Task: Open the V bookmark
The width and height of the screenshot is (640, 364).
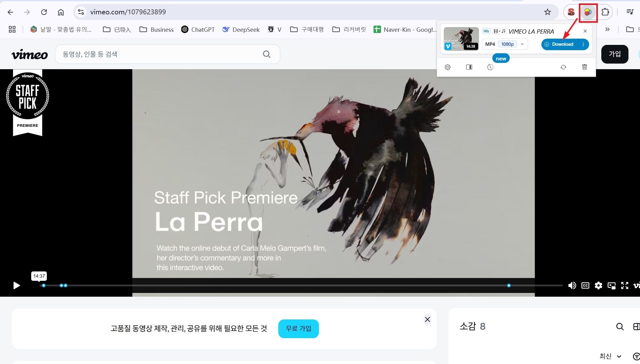Action: (275, 29)
